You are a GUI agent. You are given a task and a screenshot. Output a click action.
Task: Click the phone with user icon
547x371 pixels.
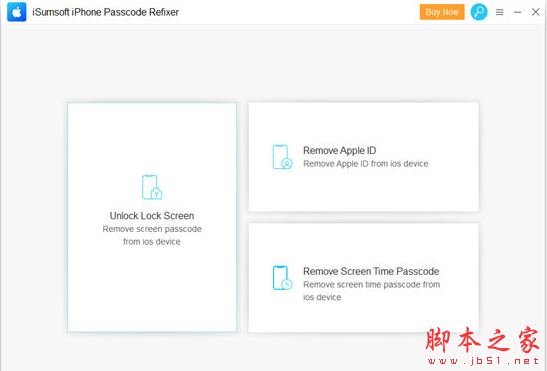tap(282, 157)
